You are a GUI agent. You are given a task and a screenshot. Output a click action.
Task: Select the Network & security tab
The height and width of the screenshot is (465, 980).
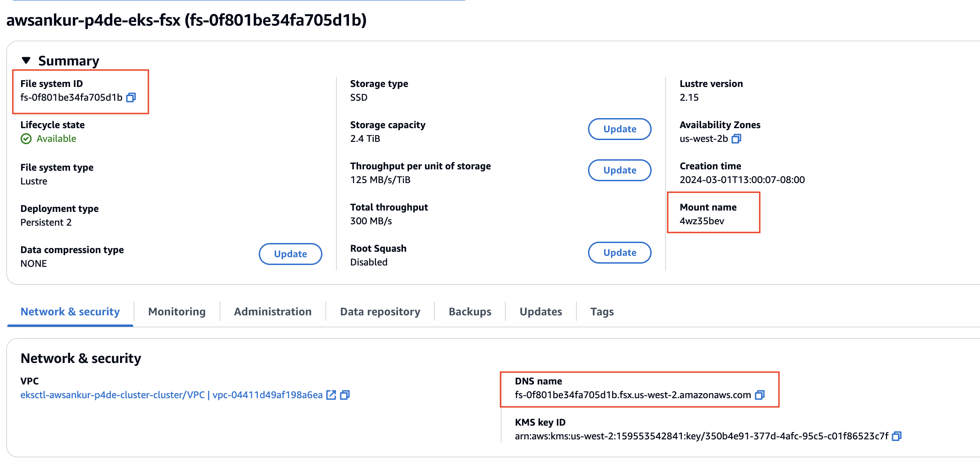click(x=70, y=312)
